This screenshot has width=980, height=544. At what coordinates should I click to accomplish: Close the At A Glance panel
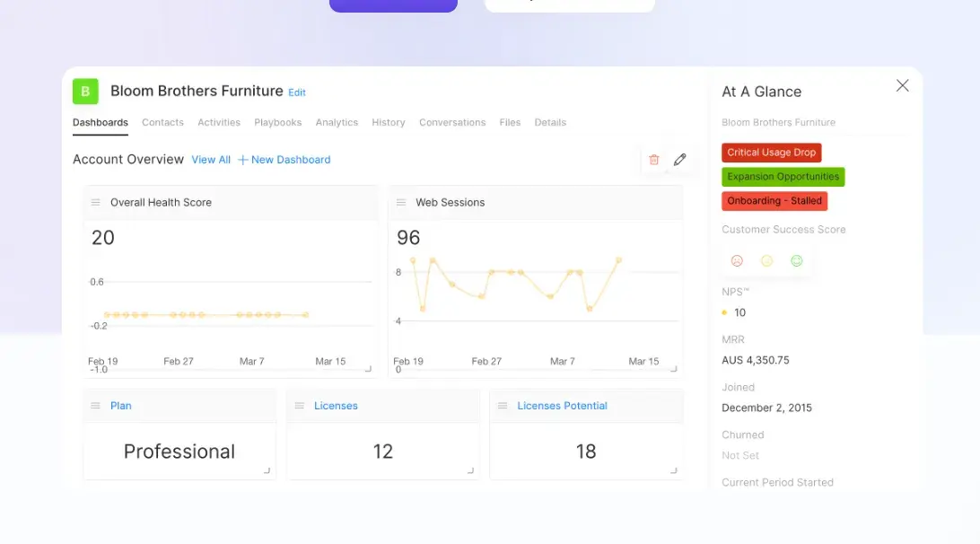pyautogui.click(x=902, y=85)
